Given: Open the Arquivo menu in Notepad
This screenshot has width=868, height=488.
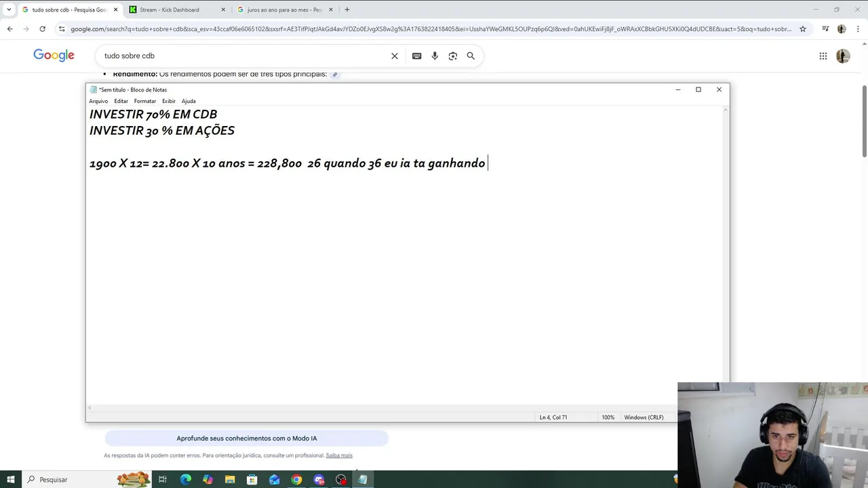Looking at the screenshot, I should coord(98,101).
